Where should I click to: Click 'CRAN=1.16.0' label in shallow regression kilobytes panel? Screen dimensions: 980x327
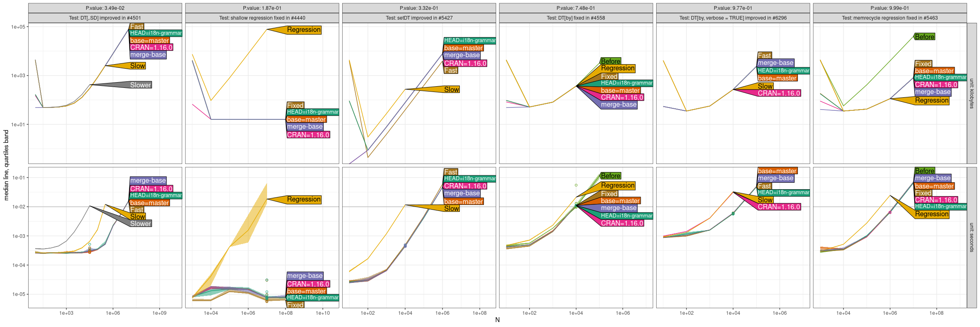click(308, 135)
